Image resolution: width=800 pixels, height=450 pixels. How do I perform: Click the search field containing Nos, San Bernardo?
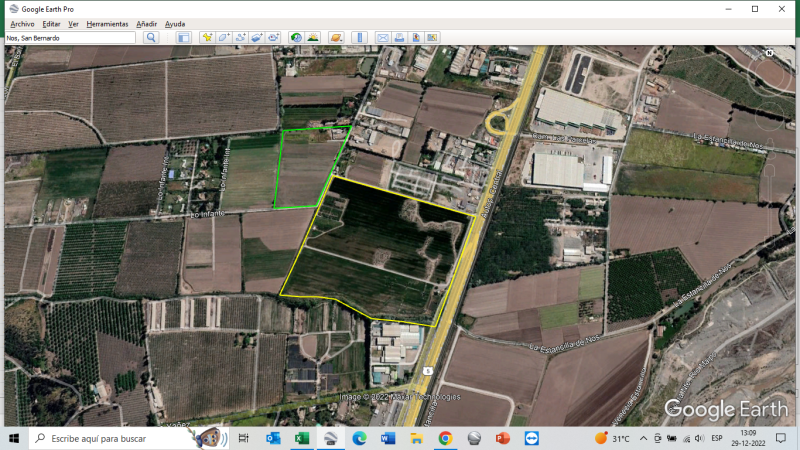[x=70, y=37]
